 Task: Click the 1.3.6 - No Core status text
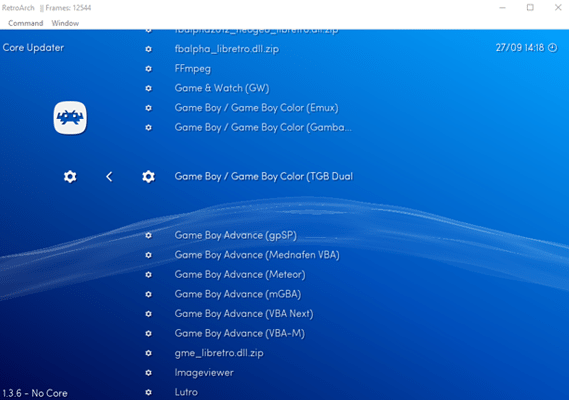(x=35, y=393)
